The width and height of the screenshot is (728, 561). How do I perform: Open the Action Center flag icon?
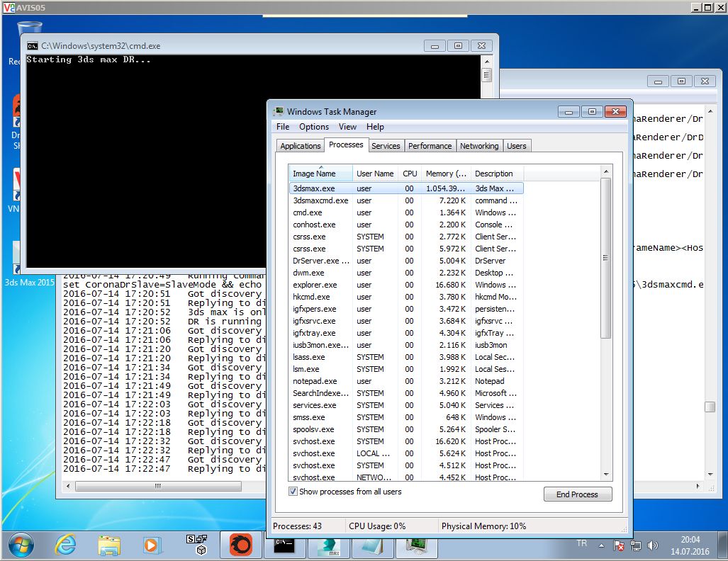tap(618, 545)
